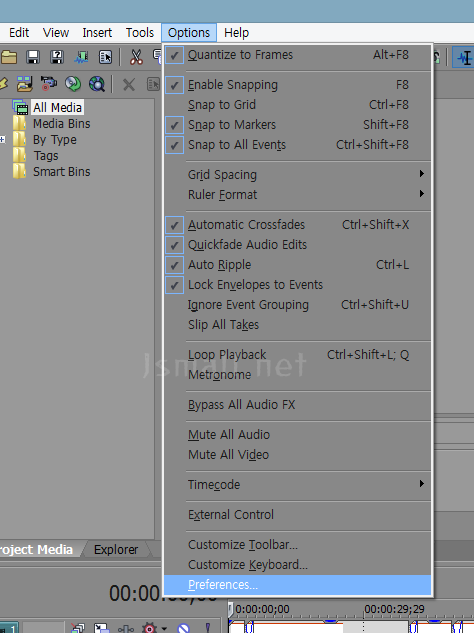This screenshot has height=633, width=474.
Task: Expand the By Type tree node
Action: (2, 140)
